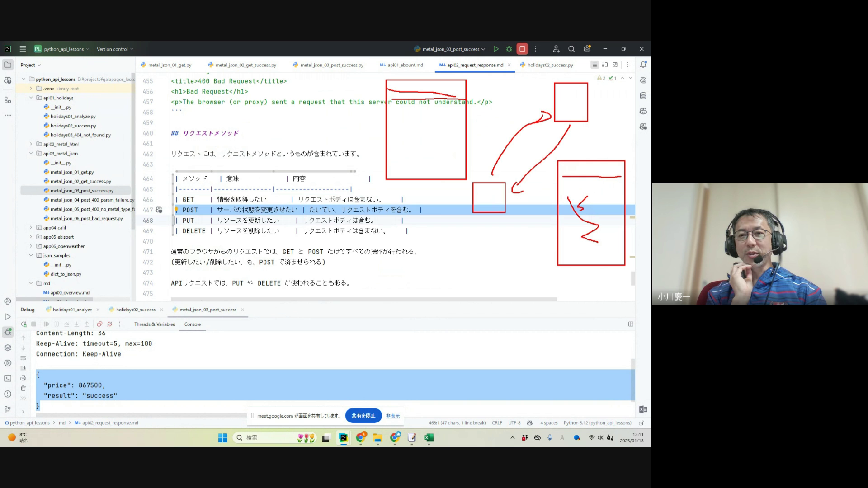The image size is (868, 488).
Task: Click the green Run arrow in the top toolbar
Action: click(496, 49)
